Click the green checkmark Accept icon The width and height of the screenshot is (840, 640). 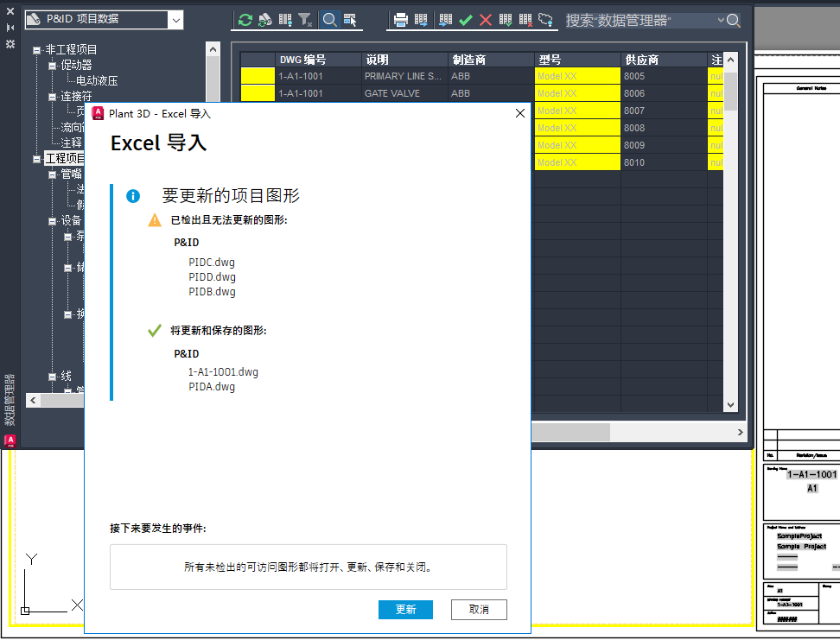(466, 21)
